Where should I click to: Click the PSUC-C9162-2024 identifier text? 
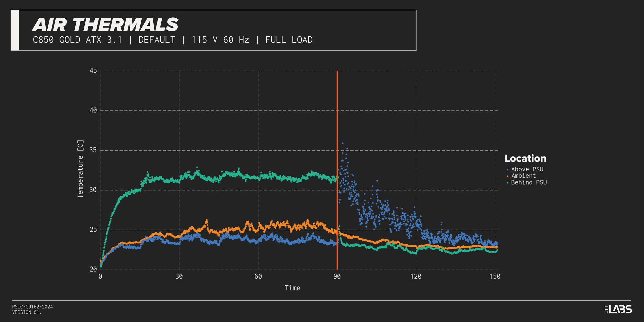32,307
